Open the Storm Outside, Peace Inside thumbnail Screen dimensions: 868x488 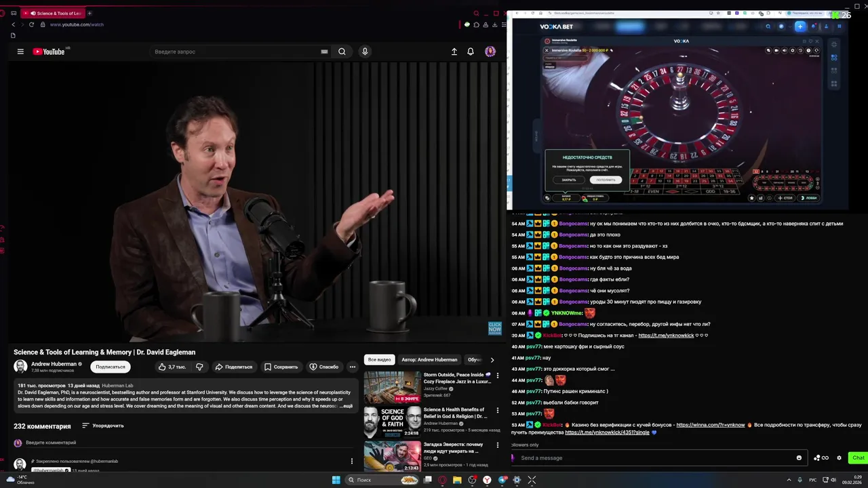(x=392, y=387)
